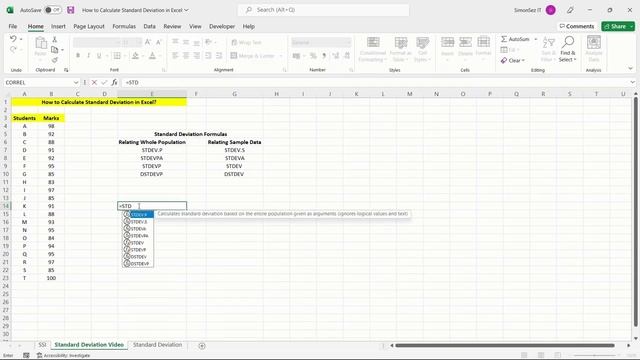The height and width of the screenshot is (360, 640).
Task: Click the Increase Font Size icon
Action: click(148, 42)
